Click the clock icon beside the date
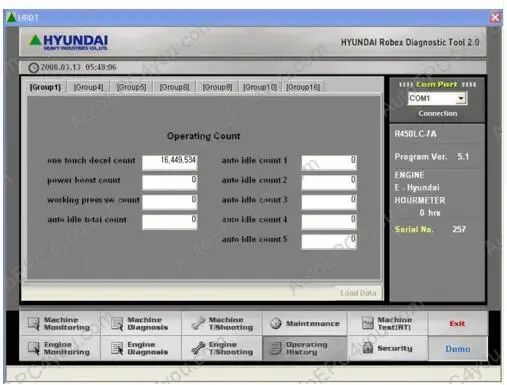 33,68
